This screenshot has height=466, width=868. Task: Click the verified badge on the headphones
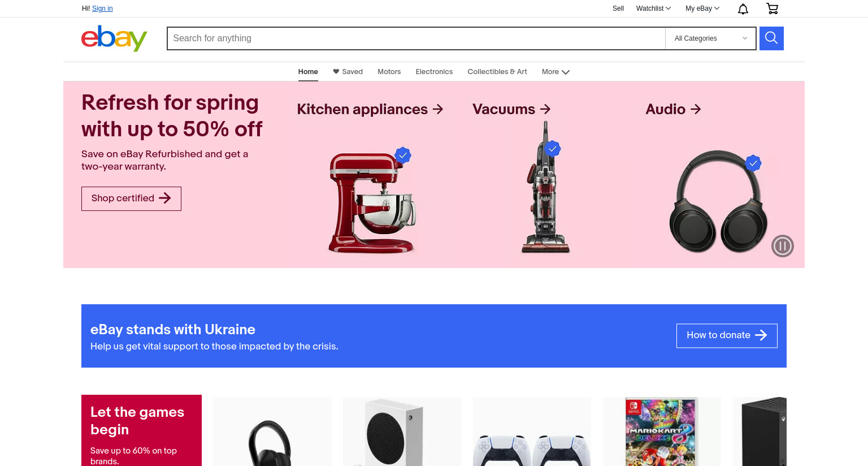coord(753,163)
